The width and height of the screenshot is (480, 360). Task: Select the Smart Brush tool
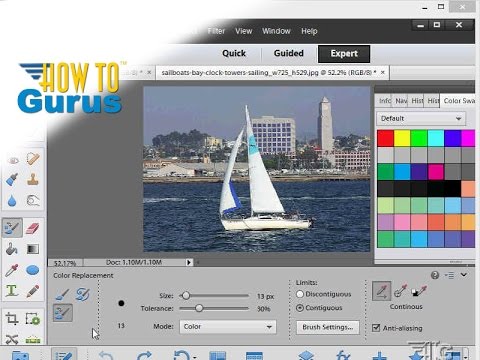coord(13,180)
